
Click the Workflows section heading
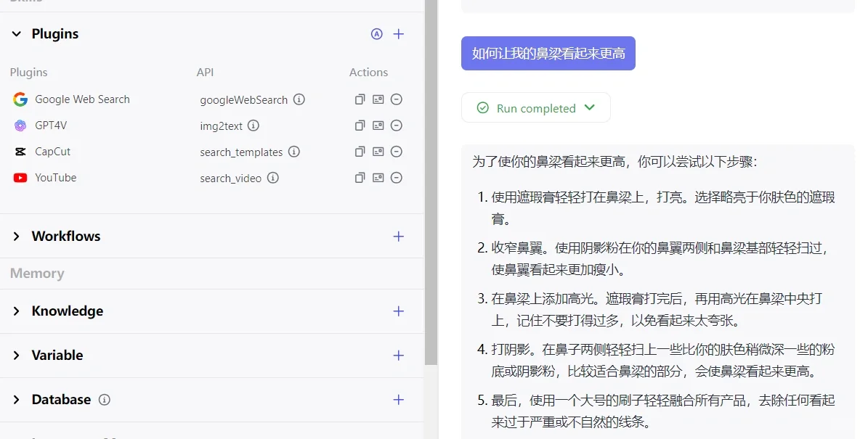(x=66, y=237)
